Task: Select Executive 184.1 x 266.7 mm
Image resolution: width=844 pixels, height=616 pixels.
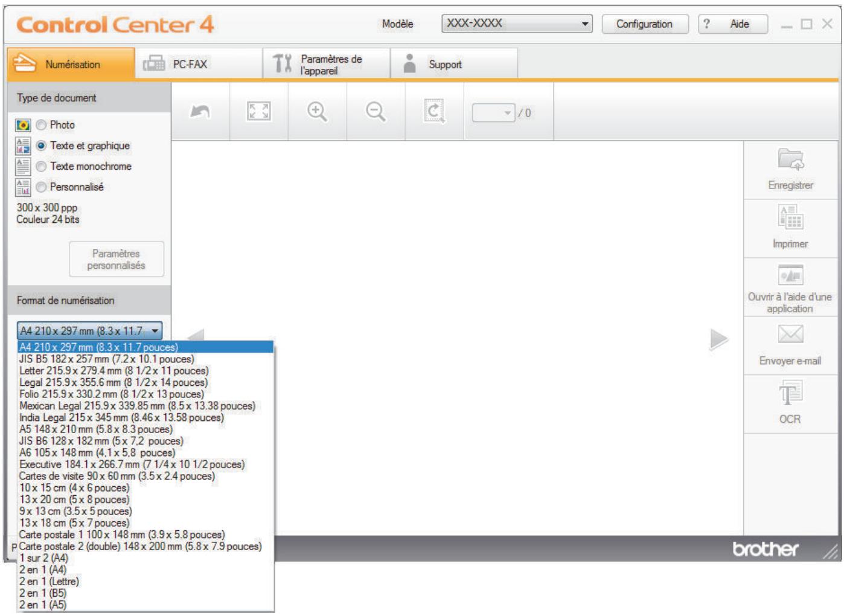Action: (x=145, y=464)
